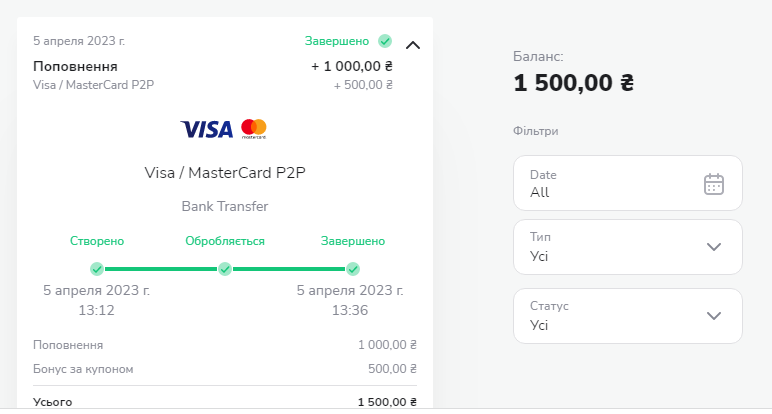
Task: Click the Обробляється step checkmark
Action: (225, 268)
